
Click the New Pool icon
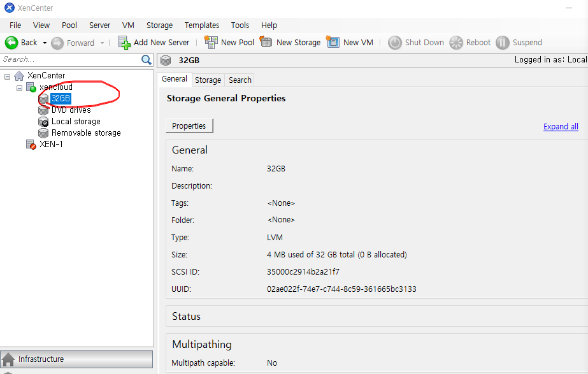coord(211,43)
